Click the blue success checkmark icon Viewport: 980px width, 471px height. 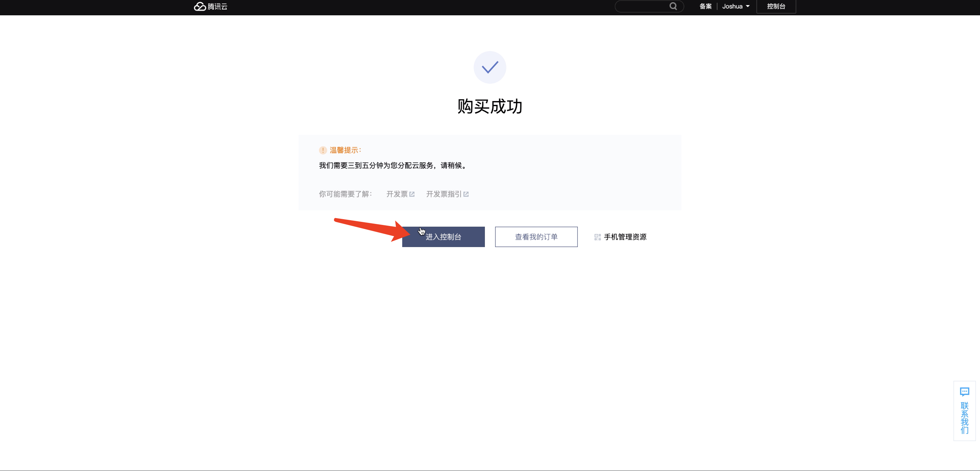click(490, 67)
